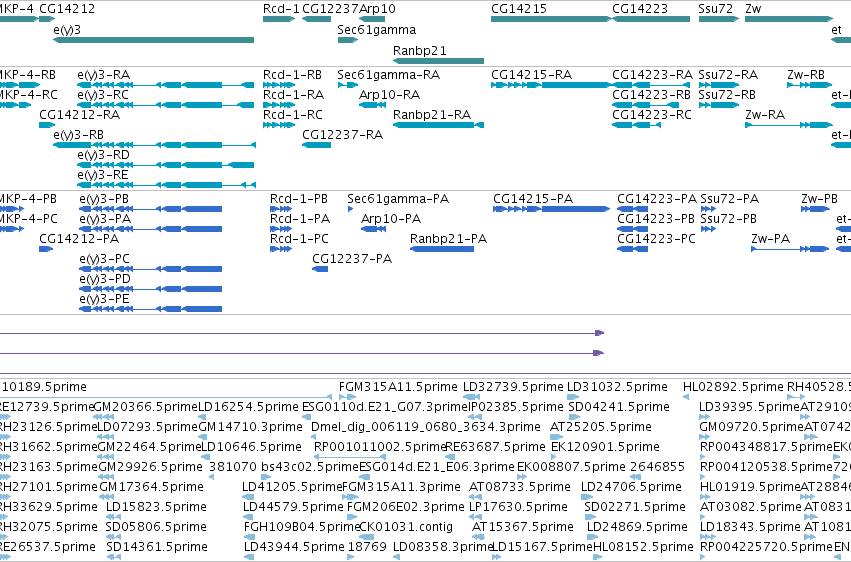The image size is (851, 562).
Task: Click transcript Rcd-1-RC
Action: pyautogui.click(x=279, y=125)
